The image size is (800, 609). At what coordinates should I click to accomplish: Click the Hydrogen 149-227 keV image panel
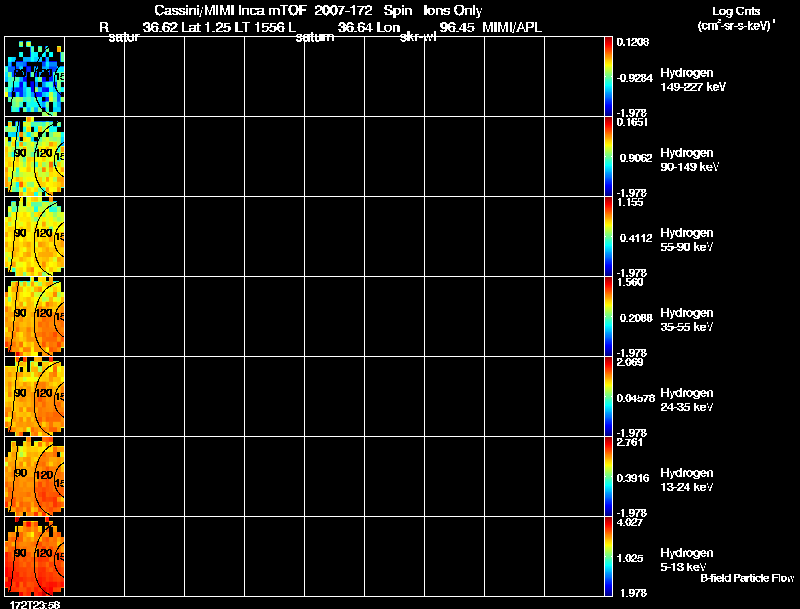(35, 77)
